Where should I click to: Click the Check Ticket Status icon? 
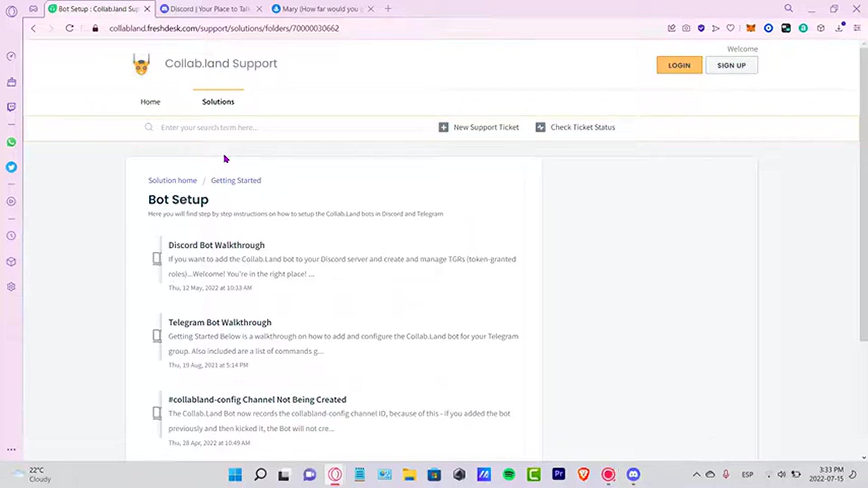[540, 127]
